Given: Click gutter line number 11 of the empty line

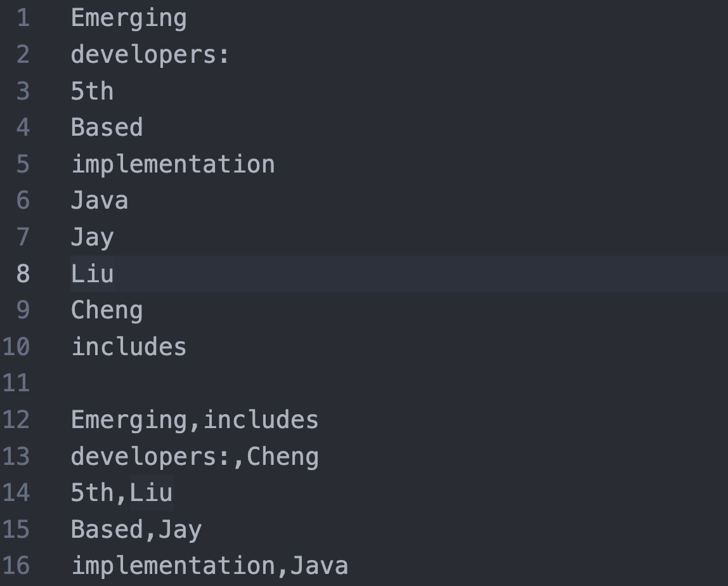Looking at the screenshot, I should [x=16, y=383].
